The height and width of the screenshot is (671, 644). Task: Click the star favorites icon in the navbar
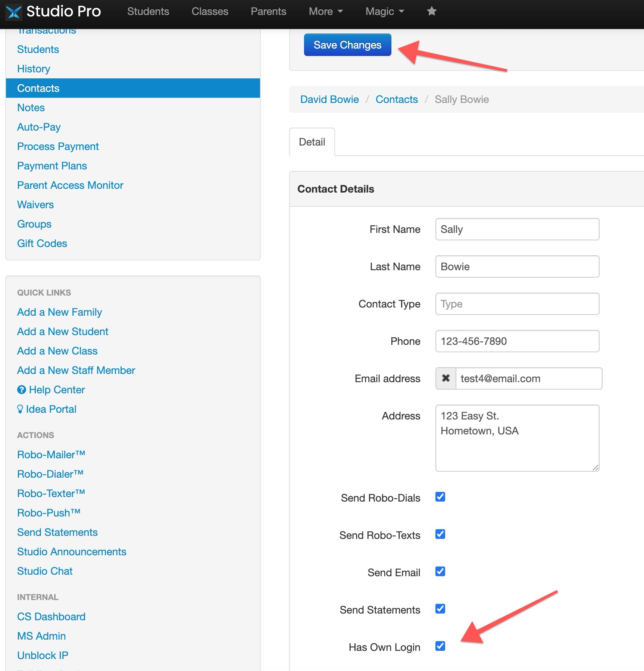431,11
